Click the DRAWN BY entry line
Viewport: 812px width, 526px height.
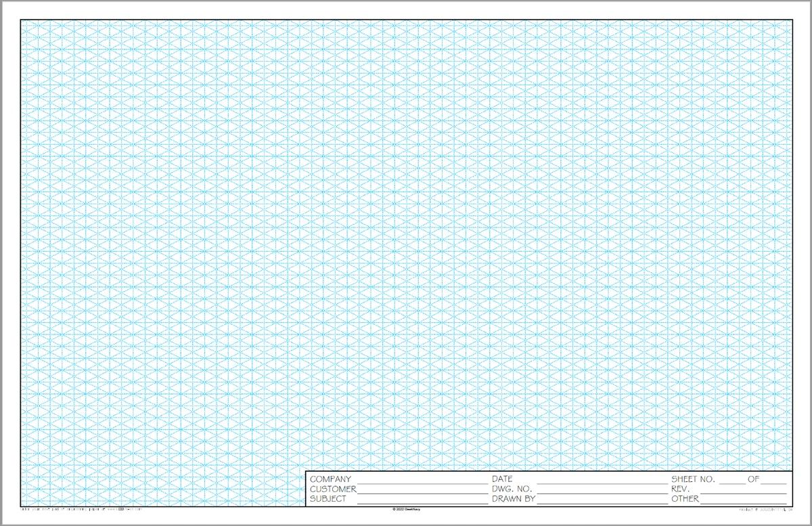[602, 499]
